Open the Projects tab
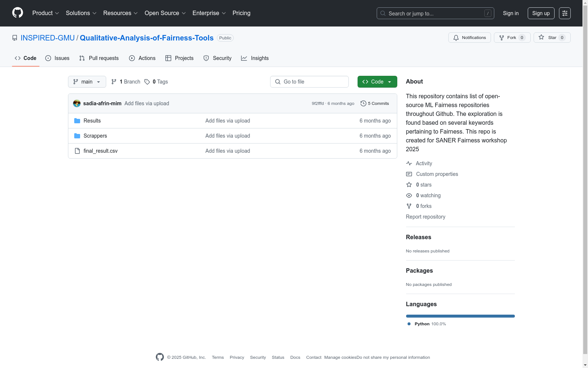Viewport: 588px width, 368px height. [179, 58]
